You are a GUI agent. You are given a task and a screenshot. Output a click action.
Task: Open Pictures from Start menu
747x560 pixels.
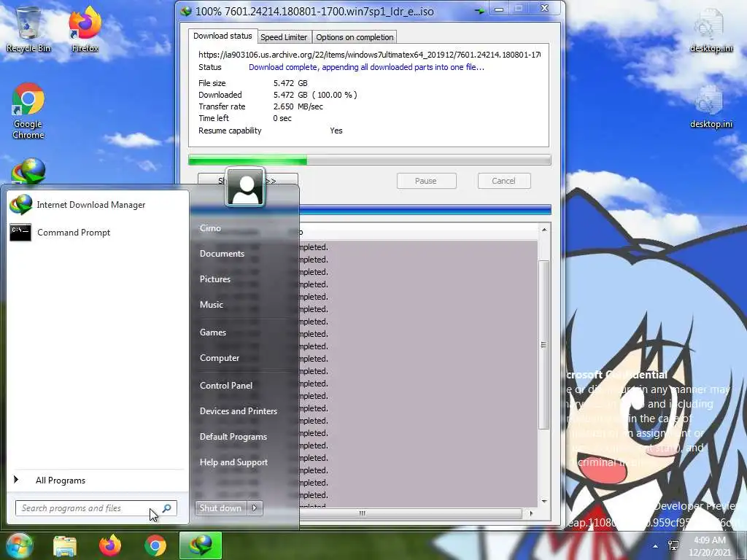(x=215, y=279)
